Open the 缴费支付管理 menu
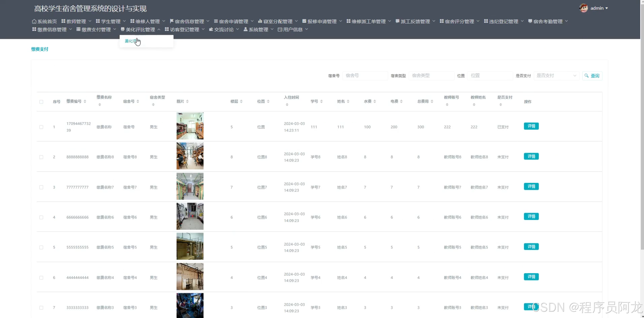 96,29
